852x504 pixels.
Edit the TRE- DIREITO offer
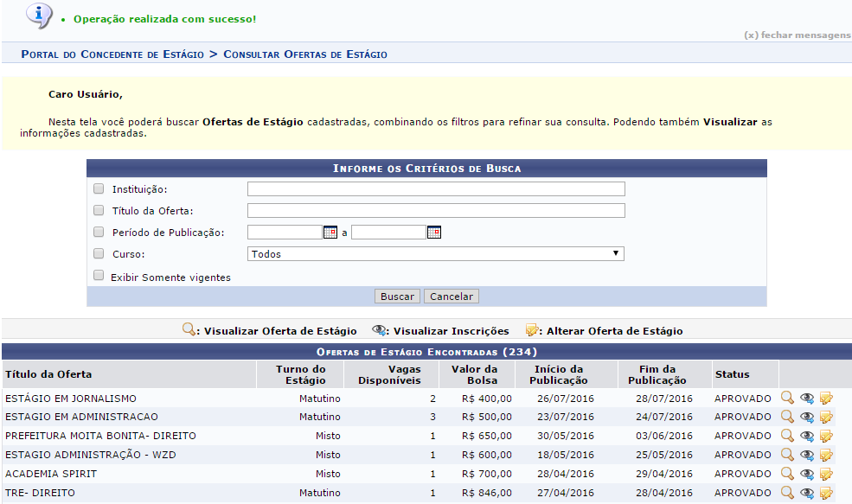click(826, 493)
